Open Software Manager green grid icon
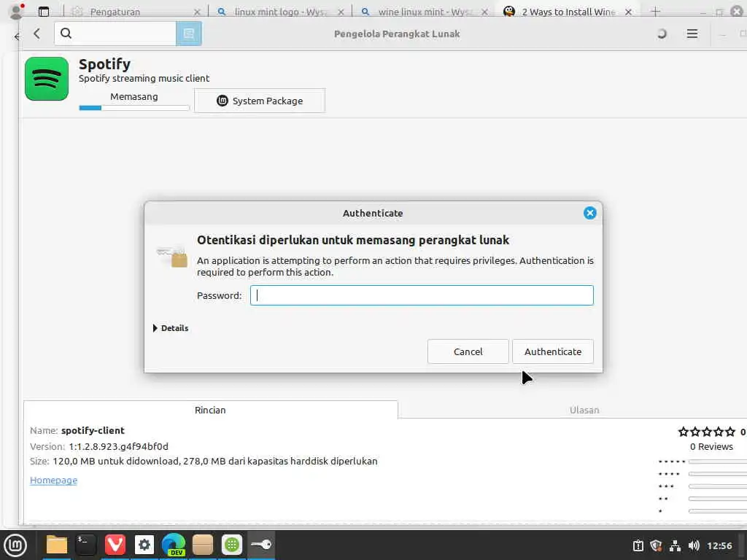The width and height of the screenshot is (747, 560). point(232,545)
